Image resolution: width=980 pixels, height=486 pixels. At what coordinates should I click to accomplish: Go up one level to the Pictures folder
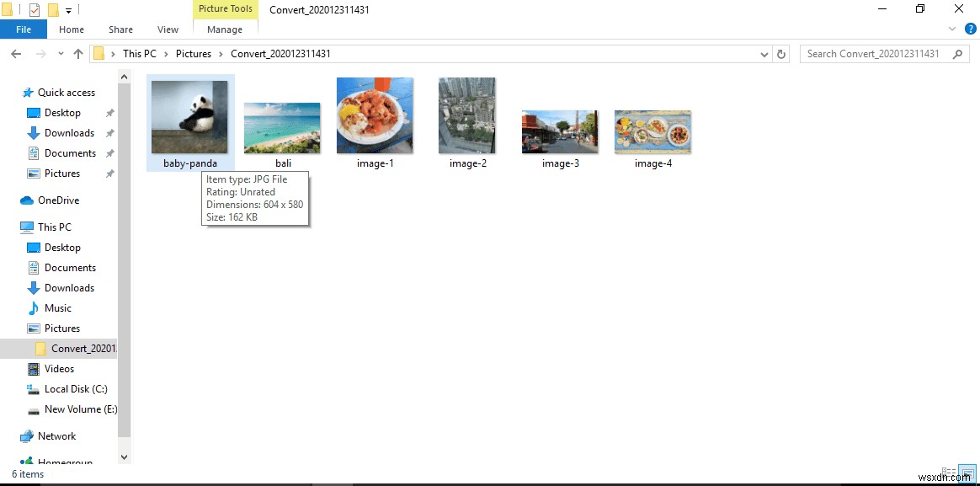77,53
